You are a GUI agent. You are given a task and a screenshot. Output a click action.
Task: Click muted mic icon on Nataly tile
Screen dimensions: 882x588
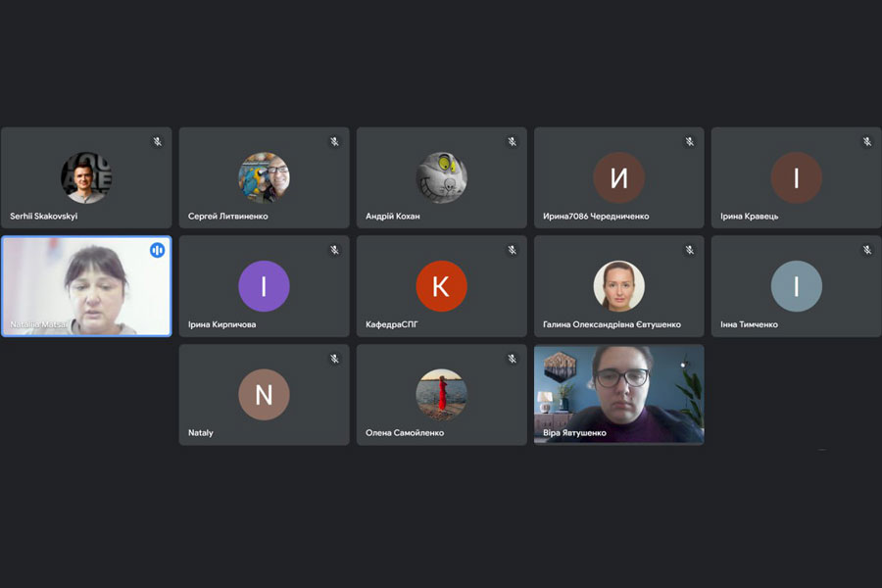point(335,359)
